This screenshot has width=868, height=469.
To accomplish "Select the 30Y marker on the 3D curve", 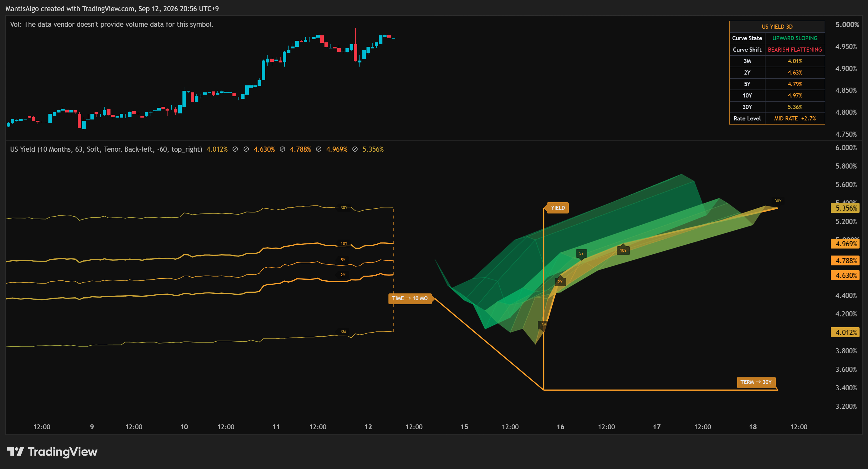I will click(x=778, y=201).
